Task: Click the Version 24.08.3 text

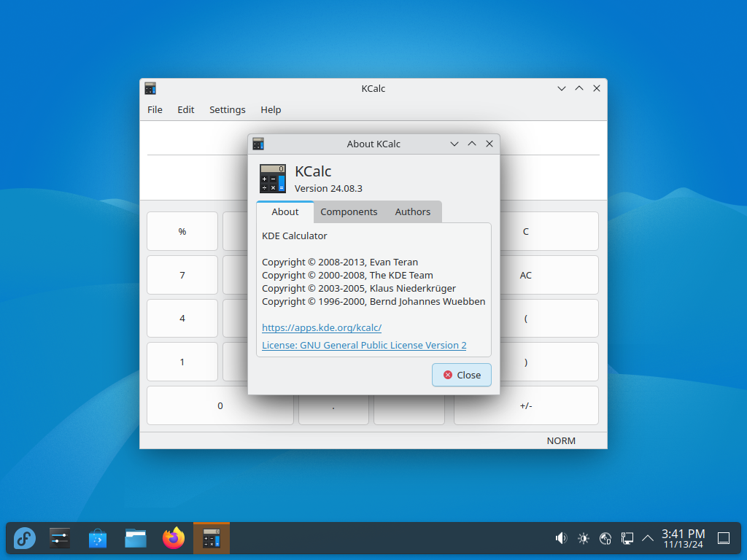Action: click(328, 189)
